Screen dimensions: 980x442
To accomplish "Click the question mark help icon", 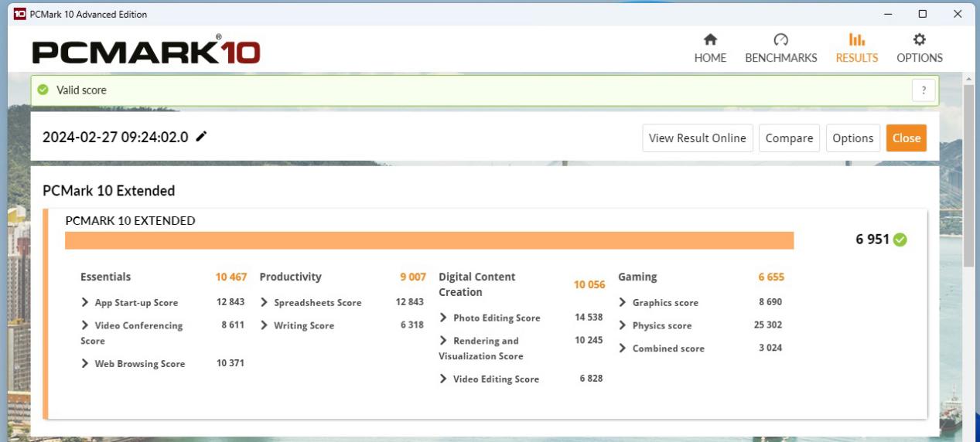I will [924, 90].
